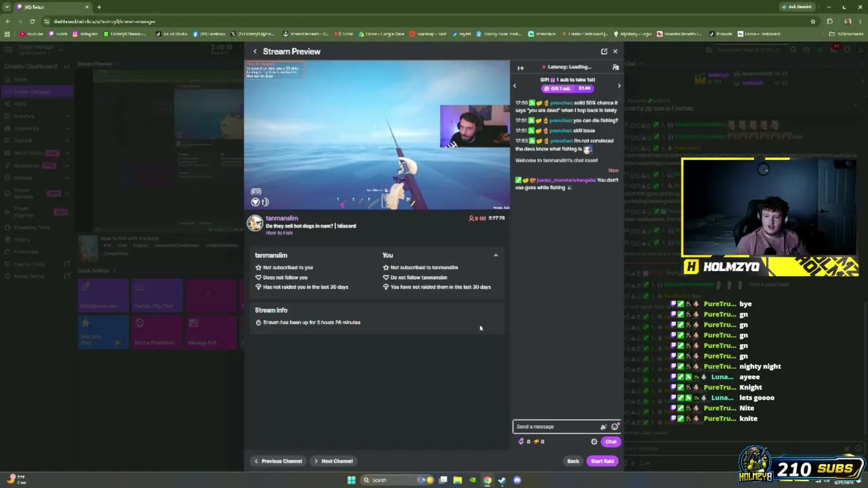
Task: Open the cheer Bits icon in chat input
Action: coord(604,426)
